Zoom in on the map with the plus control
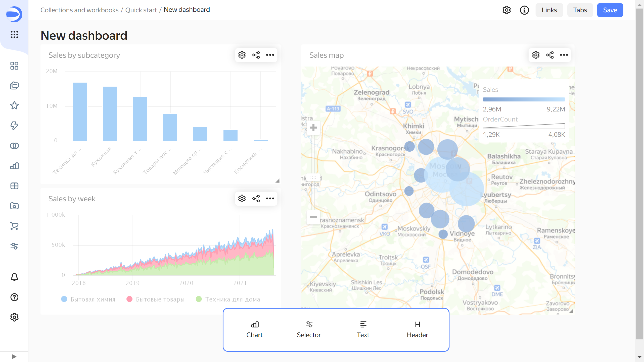Image resolution: width=644 pixels, height=362 pixels. pyautogui.click(x=313, y=128)
